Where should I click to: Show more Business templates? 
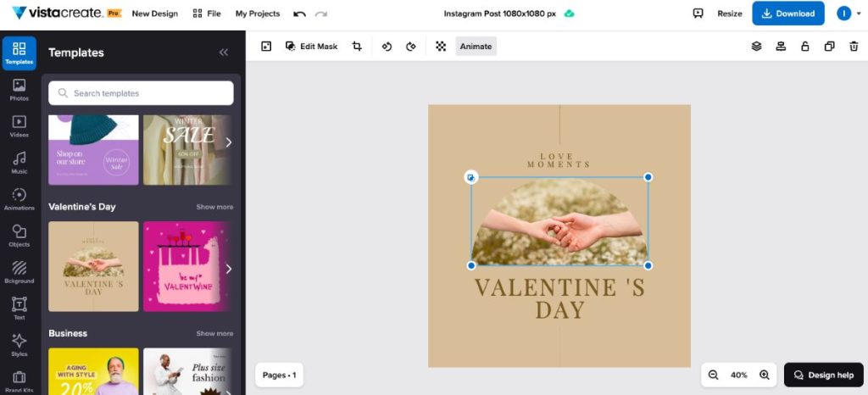pos(214,334)
